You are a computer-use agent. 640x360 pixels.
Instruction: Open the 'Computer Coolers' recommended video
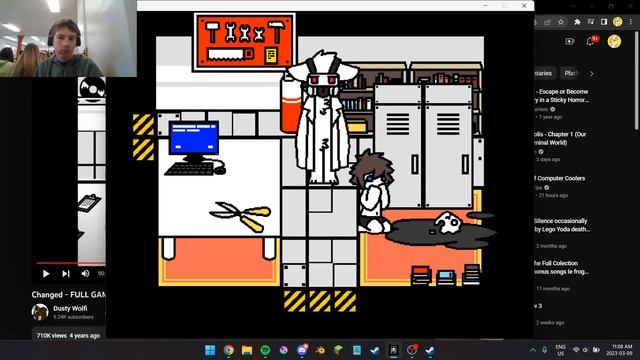(x=560, y=178)
